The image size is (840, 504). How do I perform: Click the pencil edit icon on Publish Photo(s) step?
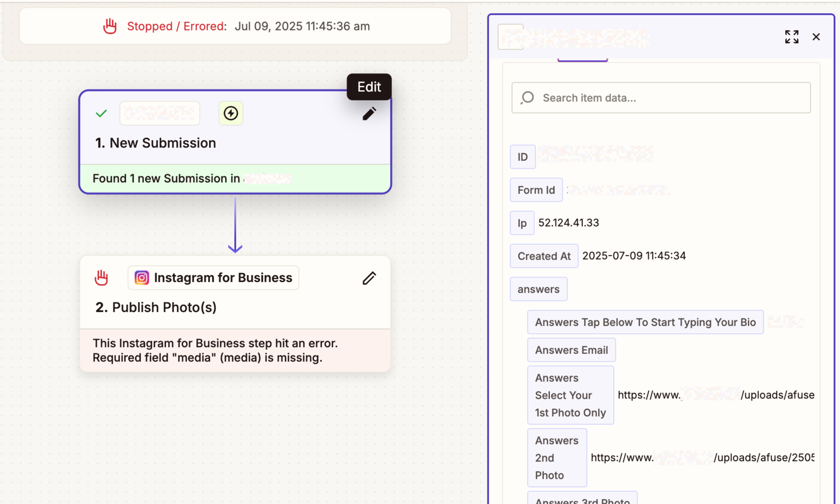[369, 278]
